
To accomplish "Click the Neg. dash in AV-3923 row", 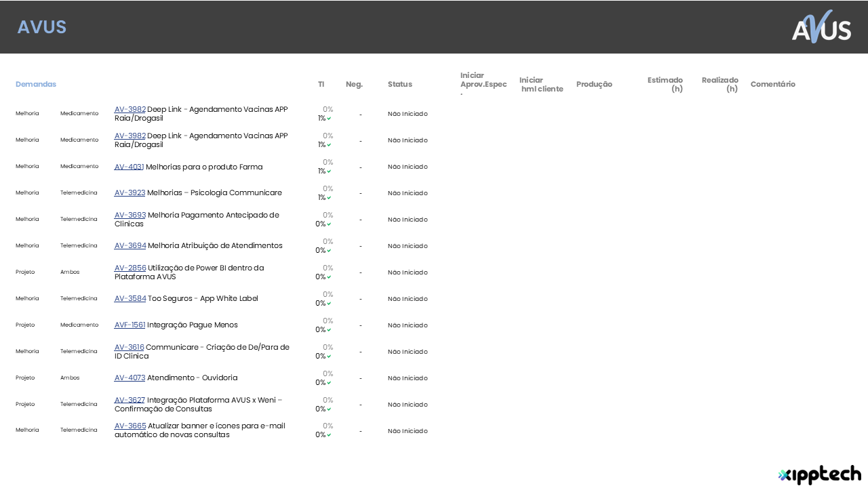I will 361,193.
